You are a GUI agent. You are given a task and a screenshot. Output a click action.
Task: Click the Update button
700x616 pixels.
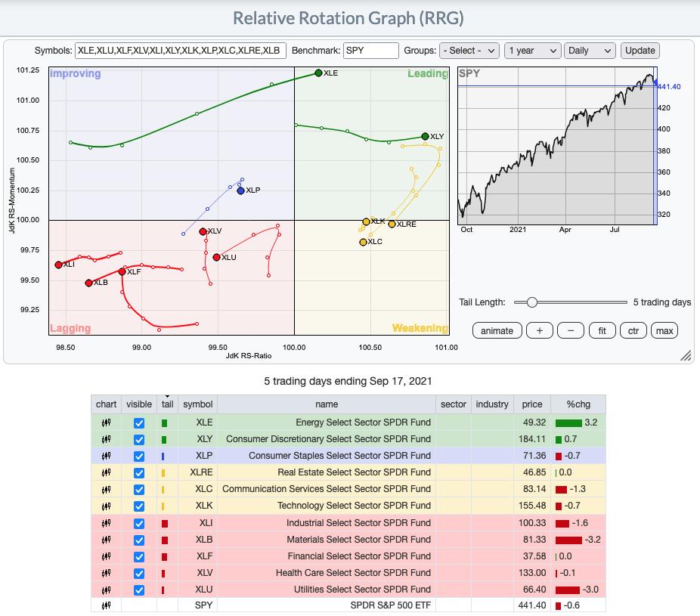click(x=640, y=51)
